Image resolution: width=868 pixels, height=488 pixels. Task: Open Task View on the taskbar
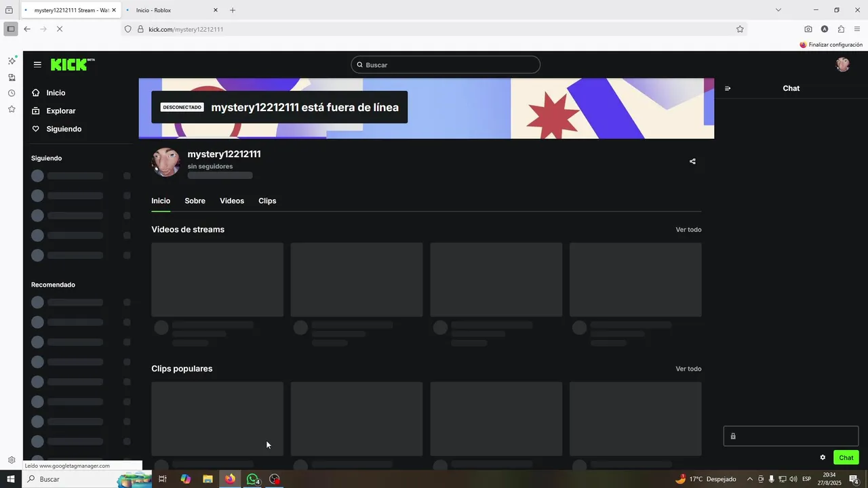click(x=163, y=479)
